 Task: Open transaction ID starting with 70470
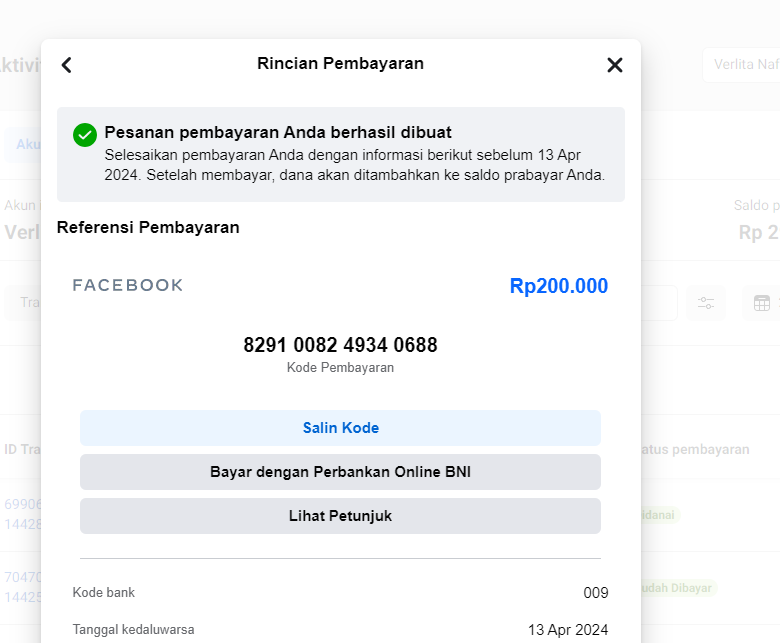click(21, 577)
